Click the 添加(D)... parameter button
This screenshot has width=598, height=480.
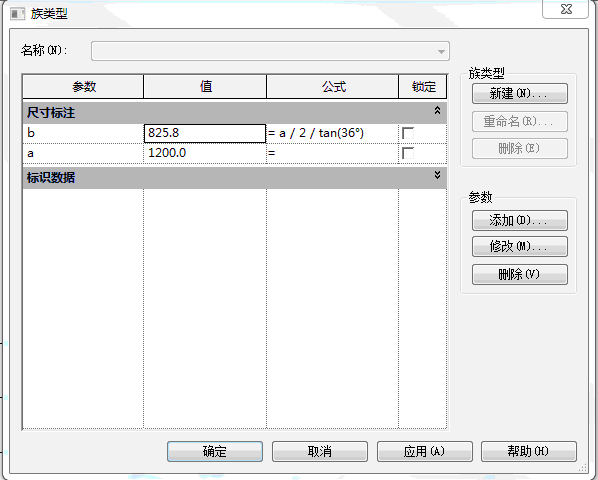tap(520, 220)
